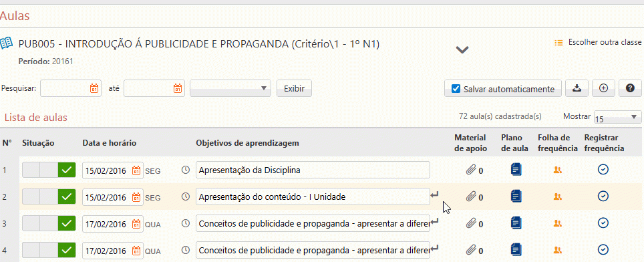644x262 pixels.
Task: Click the download/export icon button
Action: (577, 88)
